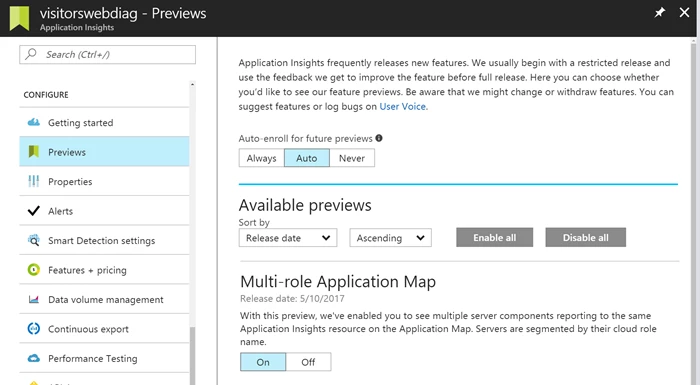This screenshot has height=385, width=700.
Task: Click the sidebar menu scrollbar thumb
Action: pos(192,356)
